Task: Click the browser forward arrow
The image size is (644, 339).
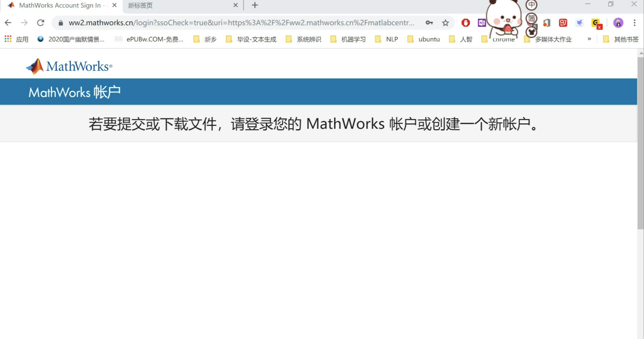Action: tap(24, 23)
